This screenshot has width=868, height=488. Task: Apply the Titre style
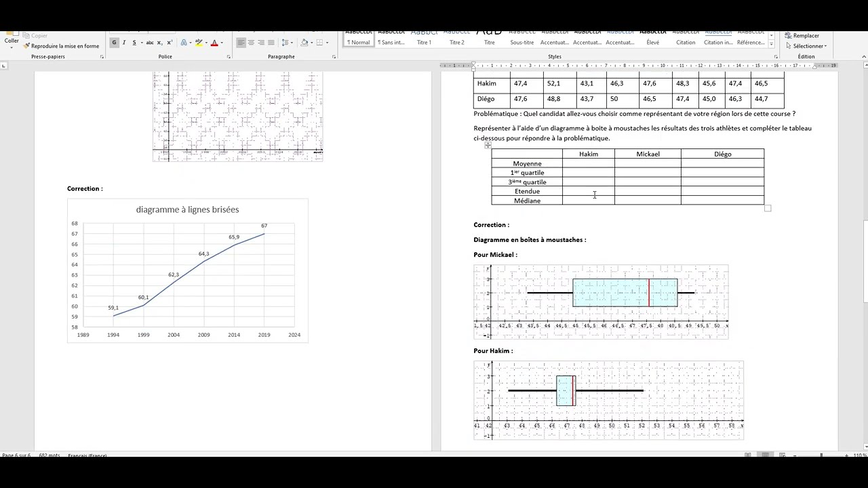[x=490, y=39]
